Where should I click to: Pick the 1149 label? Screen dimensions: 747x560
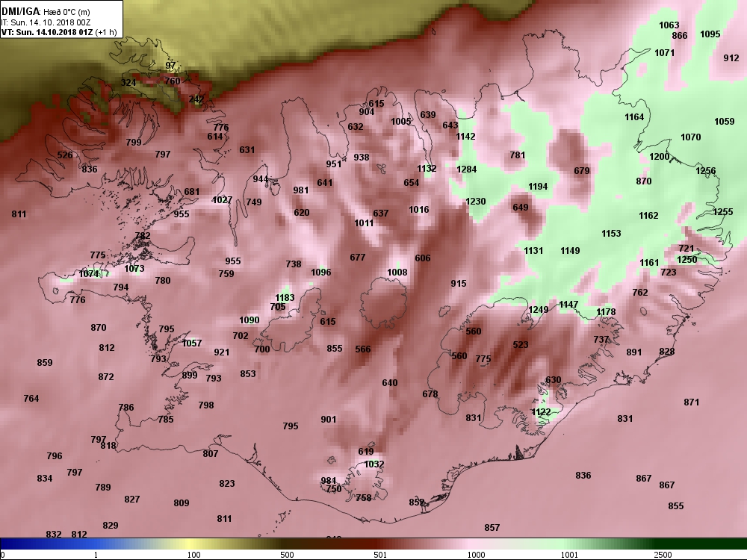(x=570, y=250)
